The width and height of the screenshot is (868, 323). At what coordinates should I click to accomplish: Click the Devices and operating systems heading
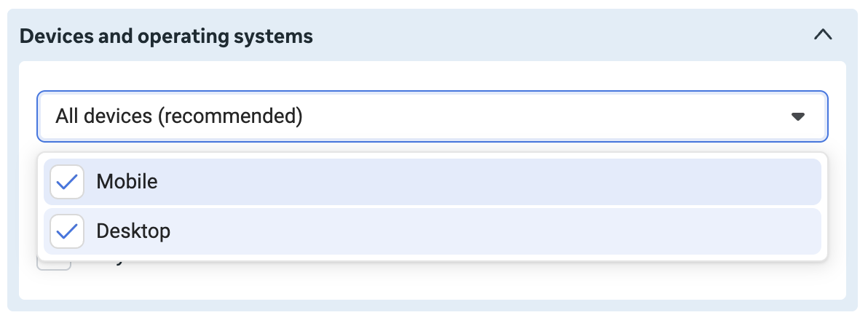(166, 36)
